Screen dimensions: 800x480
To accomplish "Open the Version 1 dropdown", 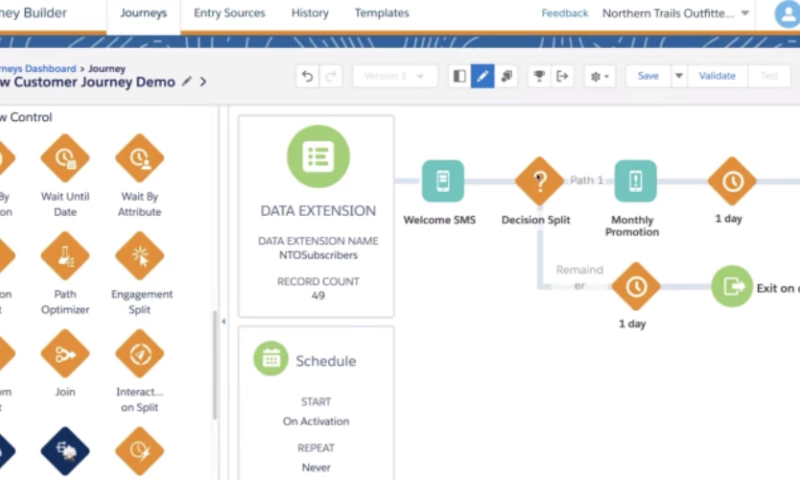I will pyautogui.click(x=395, y=76).
